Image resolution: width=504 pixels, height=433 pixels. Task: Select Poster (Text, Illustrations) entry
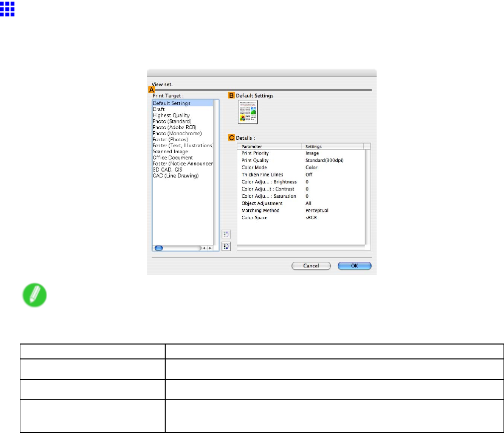(183, 146)
